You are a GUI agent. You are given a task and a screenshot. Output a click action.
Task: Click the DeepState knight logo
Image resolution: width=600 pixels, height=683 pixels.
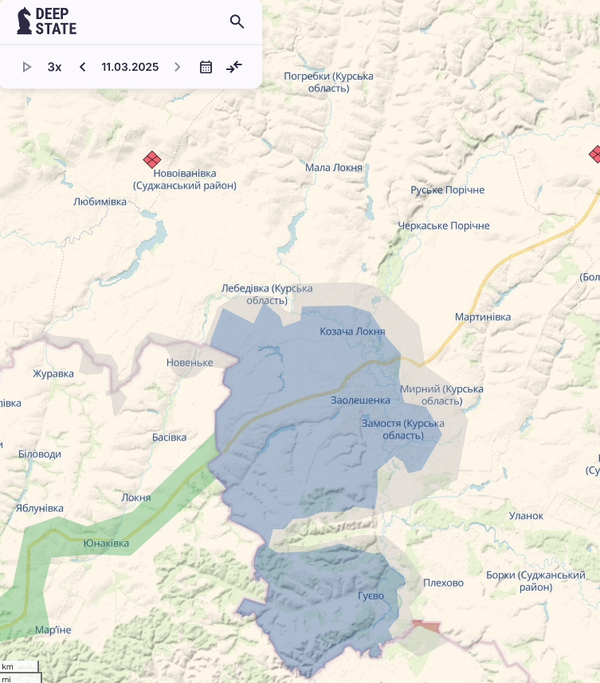click(x=24, y=21)
